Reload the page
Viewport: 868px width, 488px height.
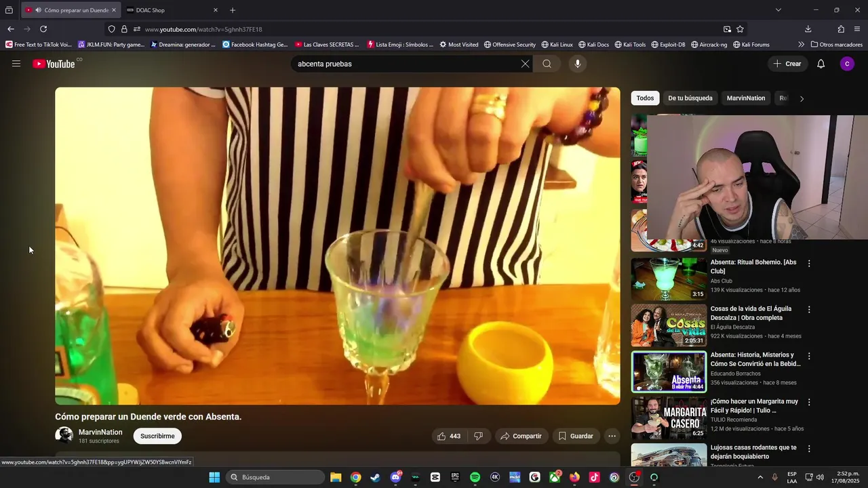(x=43, y=29)
